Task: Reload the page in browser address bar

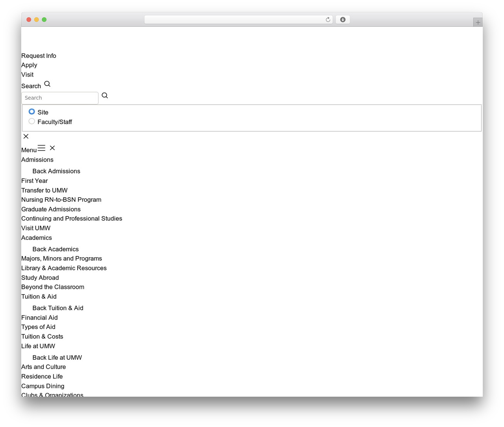Action: click(x=328, y=20)
